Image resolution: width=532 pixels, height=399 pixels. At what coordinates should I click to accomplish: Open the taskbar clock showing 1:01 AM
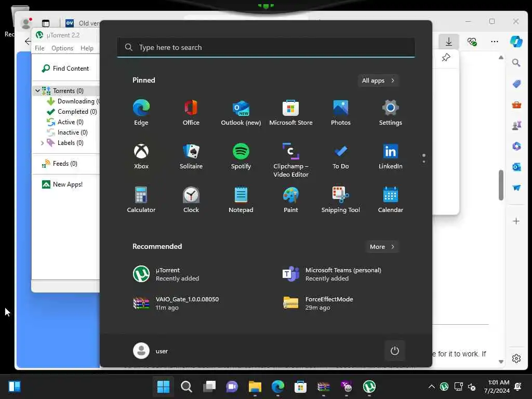click(x=497, y=387)
